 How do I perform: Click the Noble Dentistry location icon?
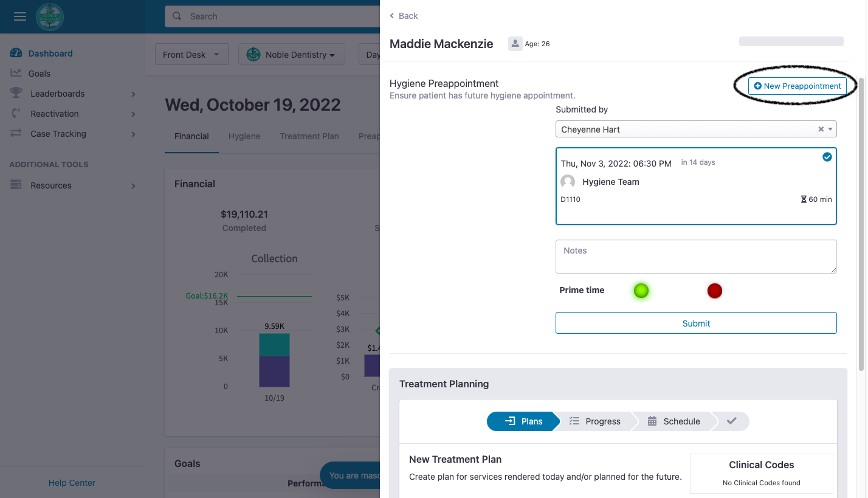click(x=253, y=54)
